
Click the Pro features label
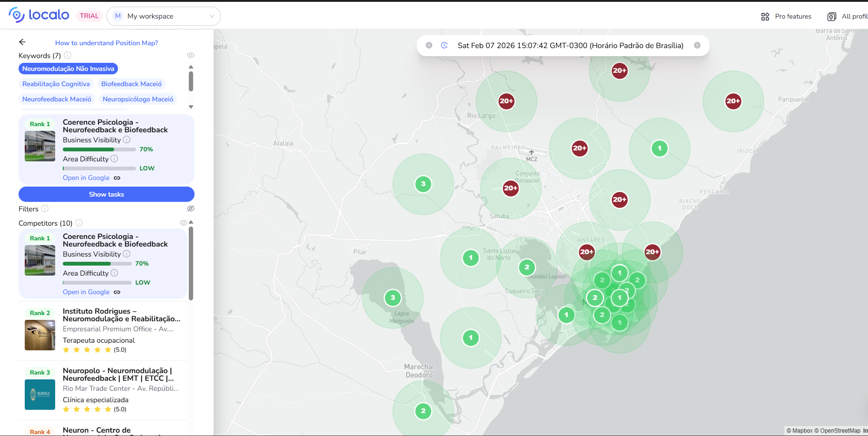[x=793, y=16]
